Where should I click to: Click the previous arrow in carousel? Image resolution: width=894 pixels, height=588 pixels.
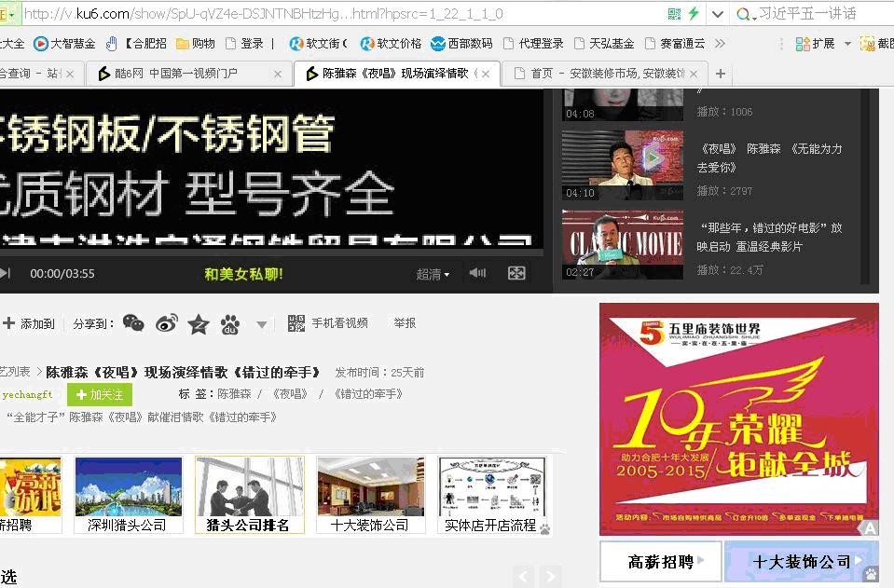tap(523, 577)
